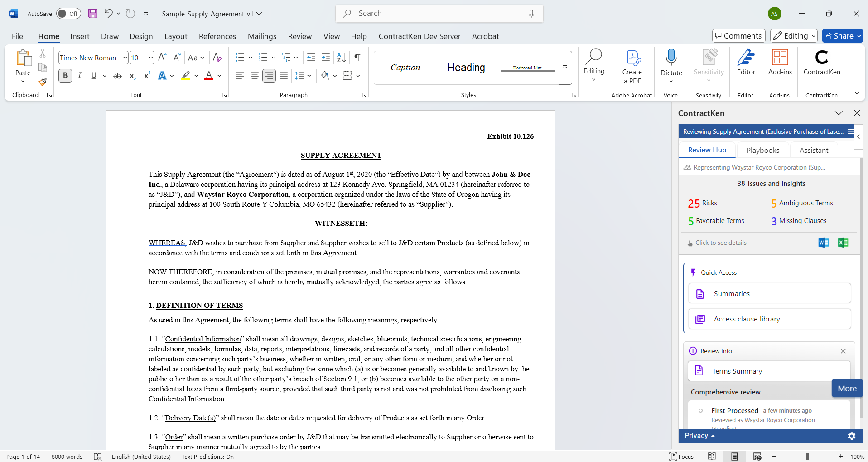The width and height of the screenshot is (868, 462).
Task: Open the Insert ribbon tab
Action: [80, 36]
